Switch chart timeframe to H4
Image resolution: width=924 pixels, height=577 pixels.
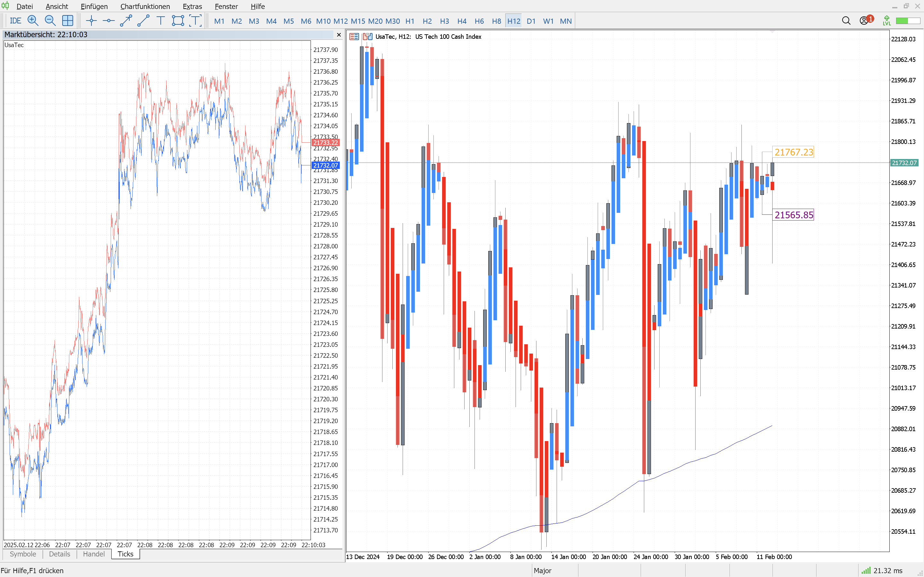pos(462,21)
